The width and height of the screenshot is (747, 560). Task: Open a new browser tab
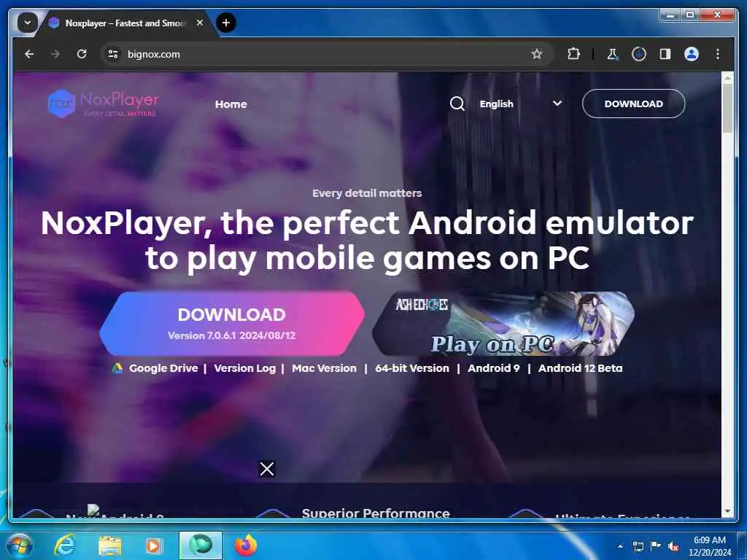[226, 23]
